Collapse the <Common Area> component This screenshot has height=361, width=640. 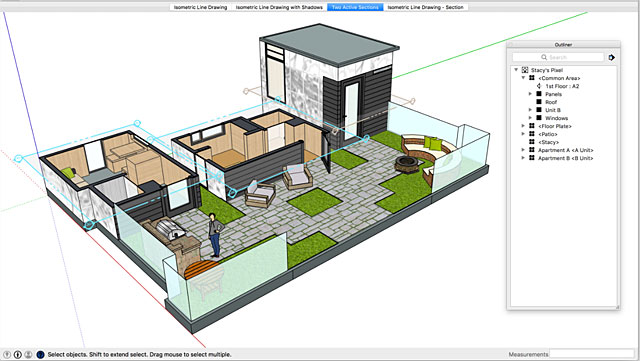click(523, 78)
